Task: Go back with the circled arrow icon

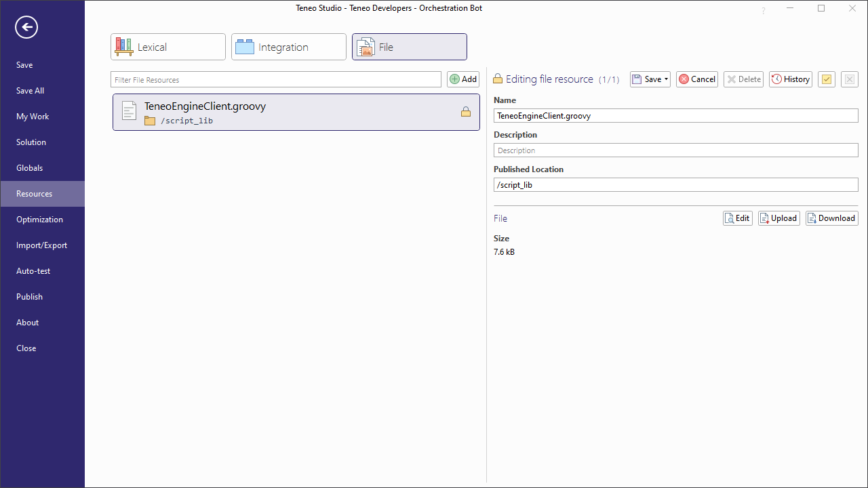Action: pyautogui.click(x=26, y=27)
